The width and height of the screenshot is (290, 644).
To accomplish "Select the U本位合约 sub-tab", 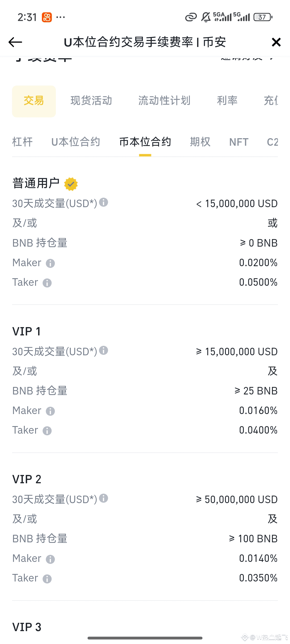I will (76, 142).
